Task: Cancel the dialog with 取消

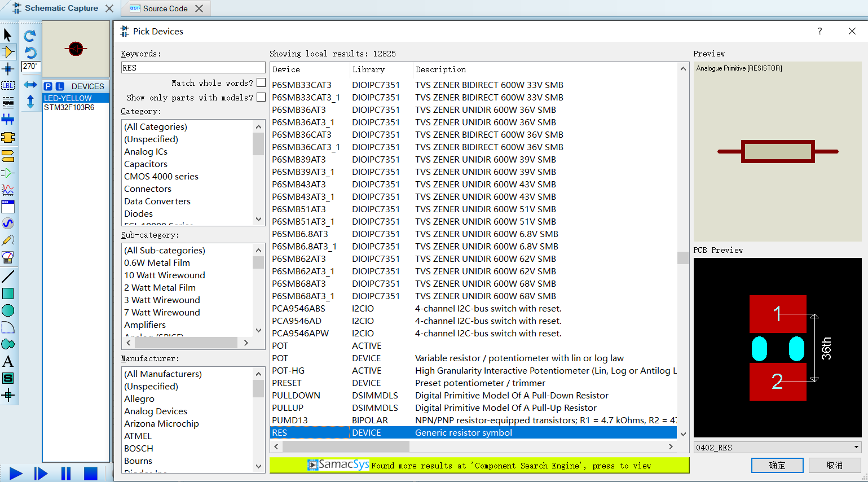Action: [835, 465]
